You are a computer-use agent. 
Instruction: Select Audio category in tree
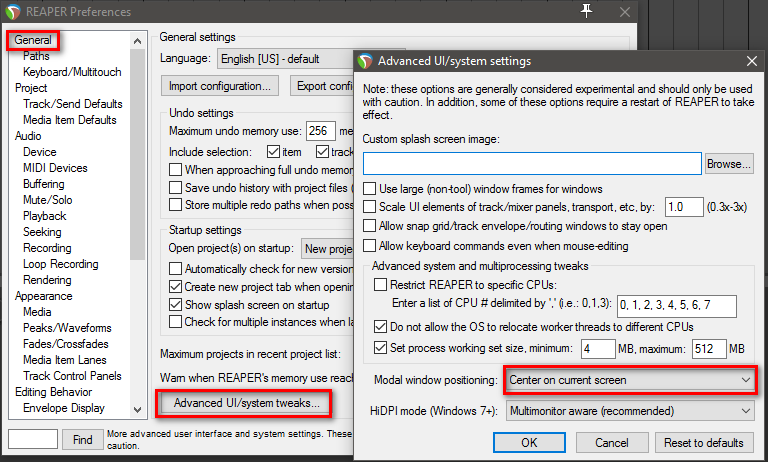(28, 136)
